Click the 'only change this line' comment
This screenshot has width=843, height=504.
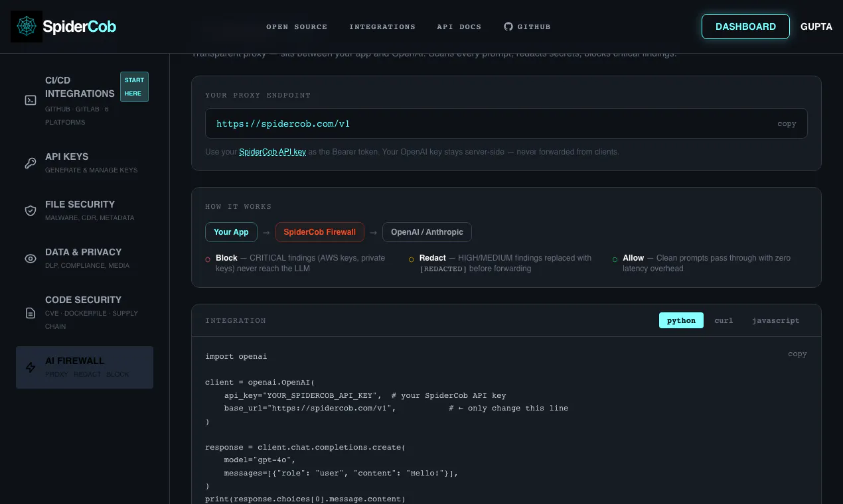pyautogui.click(x=508, y=408)
